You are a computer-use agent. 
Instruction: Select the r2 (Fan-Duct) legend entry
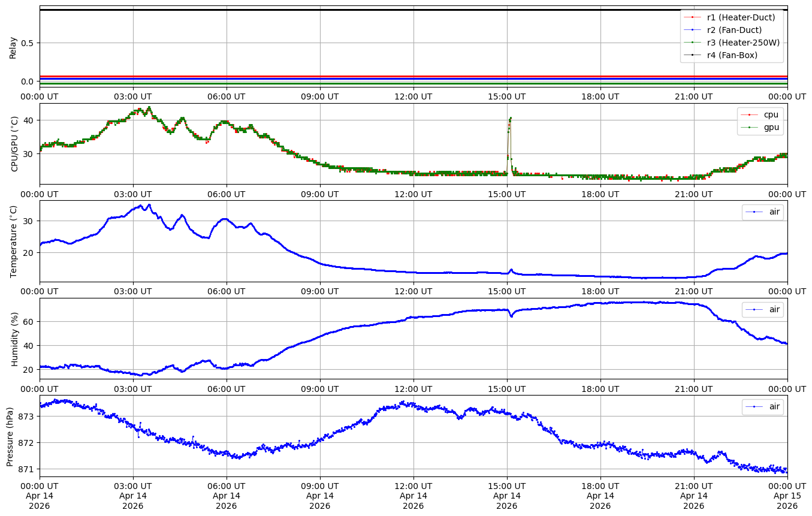point(734,30)
